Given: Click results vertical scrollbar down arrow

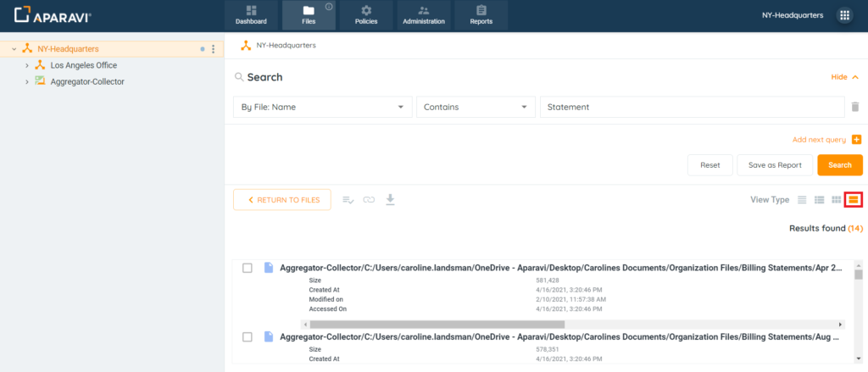Looking at the screenshot, I should pyautogui.click(x=858, y=358).
